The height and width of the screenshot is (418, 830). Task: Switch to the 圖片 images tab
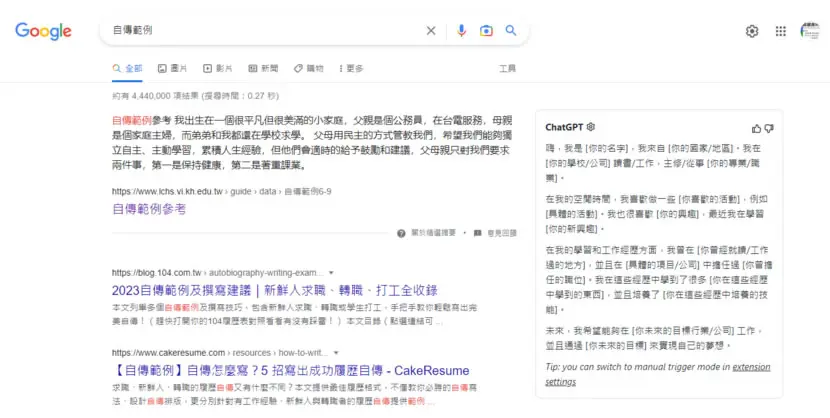[172, 68]
